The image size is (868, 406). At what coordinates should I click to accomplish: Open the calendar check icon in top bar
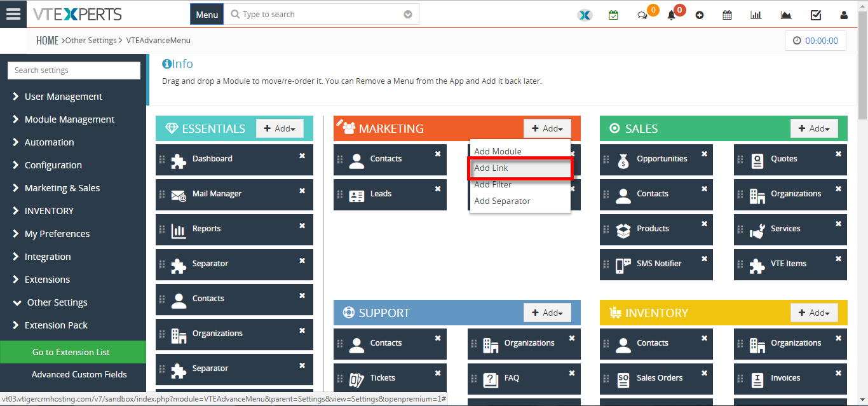(613, 15)
